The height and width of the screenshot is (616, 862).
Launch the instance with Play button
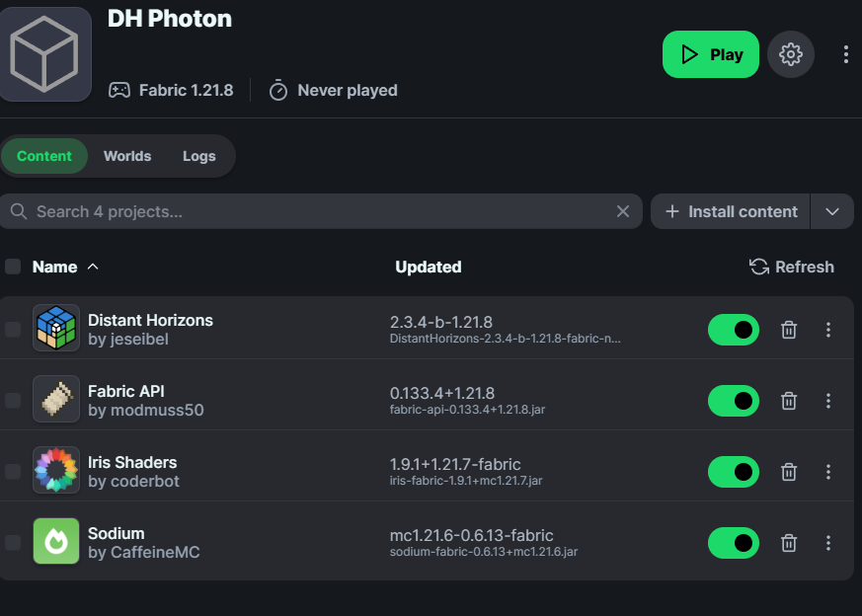click(x=711, y=54)
